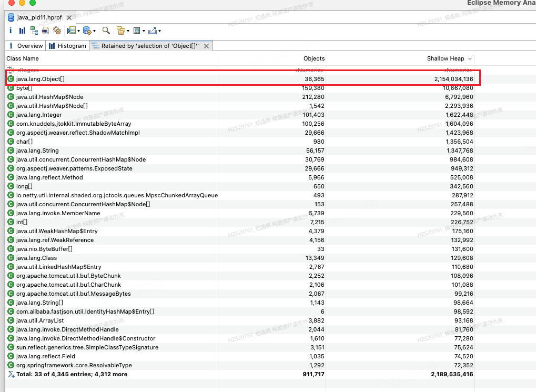Screen dimensions: 536x392
Task: Select the java.util.WeakHashMap$Entry row
Action: (240, 231)
